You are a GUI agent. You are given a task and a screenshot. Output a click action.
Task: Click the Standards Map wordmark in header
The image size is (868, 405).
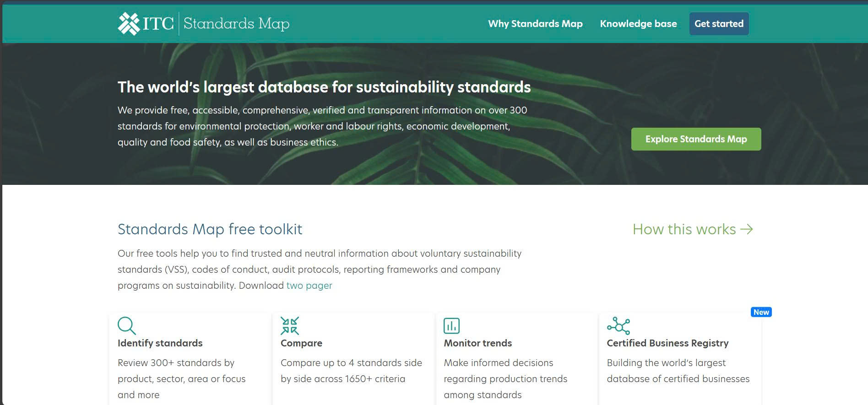point(236,23)
